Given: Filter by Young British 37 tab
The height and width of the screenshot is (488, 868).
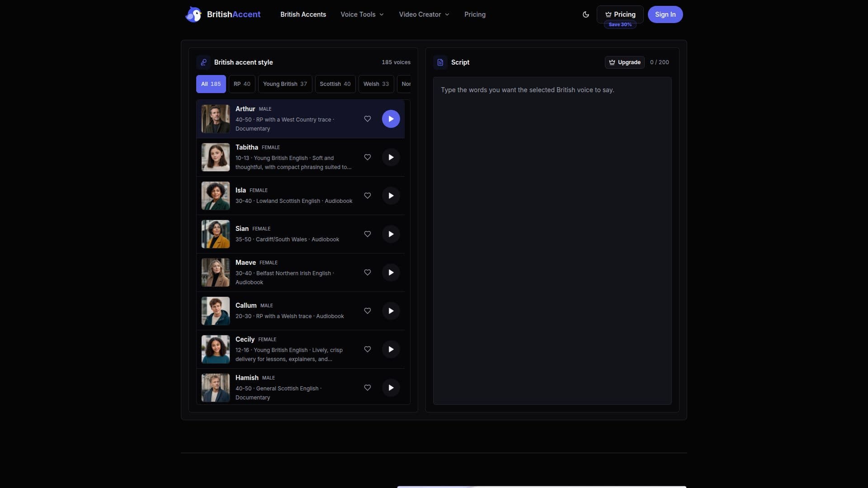Looking at the screenshot, I should click(x=285, y=84).
